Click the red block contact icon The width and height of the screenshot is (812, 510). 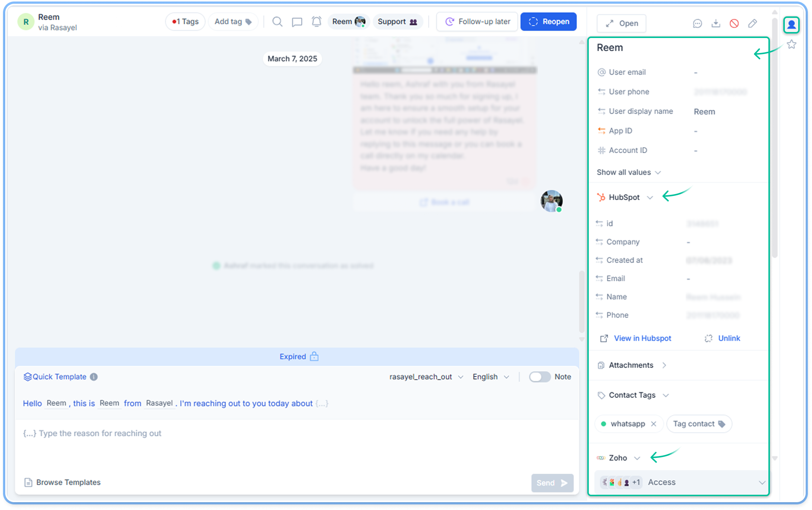[734, 23]
